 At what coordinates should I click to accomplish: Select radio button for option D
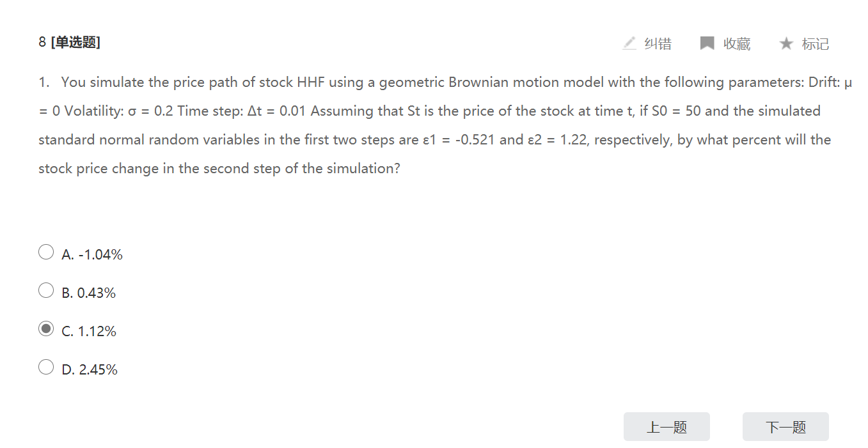coord(46,367)
